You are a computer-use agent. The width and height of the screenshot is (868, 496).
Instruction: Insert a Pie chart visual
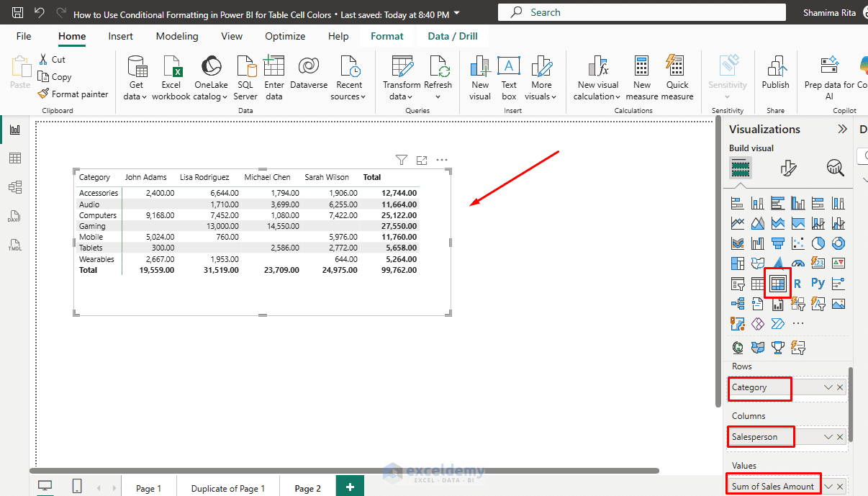pyautogui.click(x=818, y=243)
